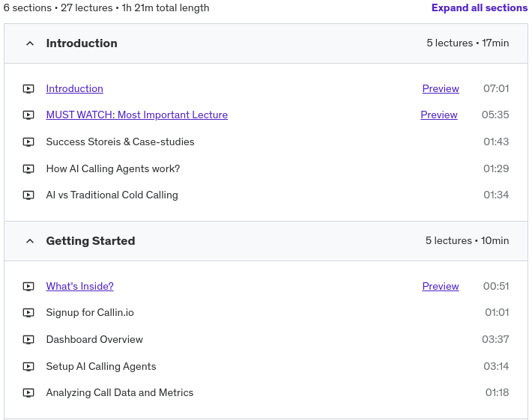Screen dimensions: 532x420
Task: Preview the MUST WATCH lecture
Action: coord(439,115)
